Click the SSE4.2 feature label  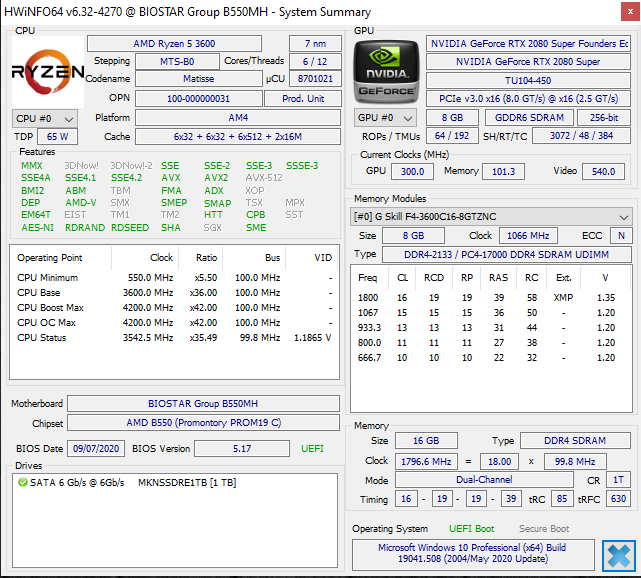click(127, 178)
